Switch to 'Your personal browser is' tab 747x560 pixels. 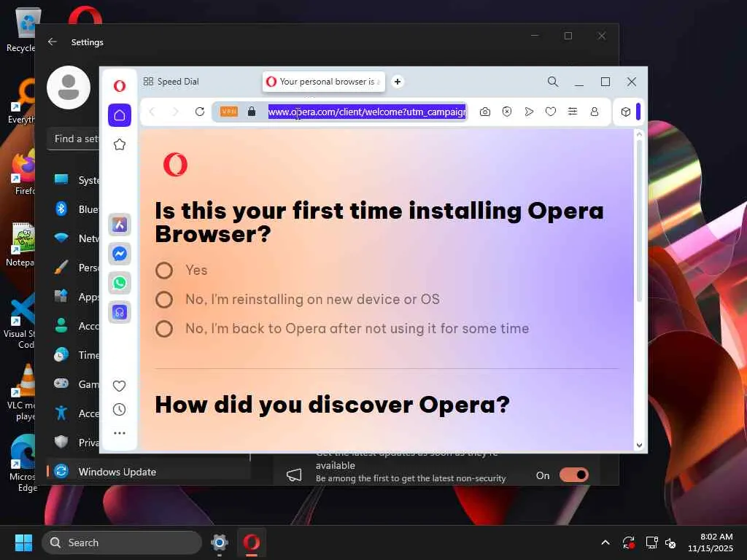(x=324, y=82)
